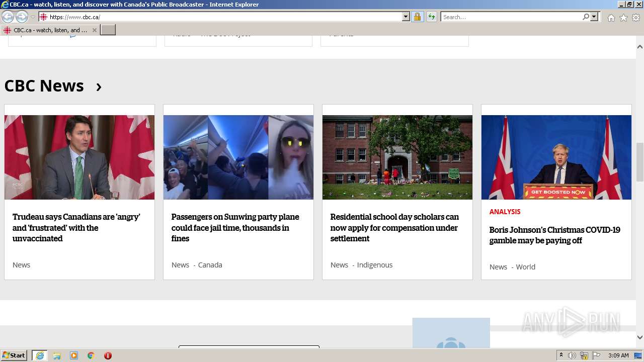
Task: Click the browser Back button
Action: point(8,17)
